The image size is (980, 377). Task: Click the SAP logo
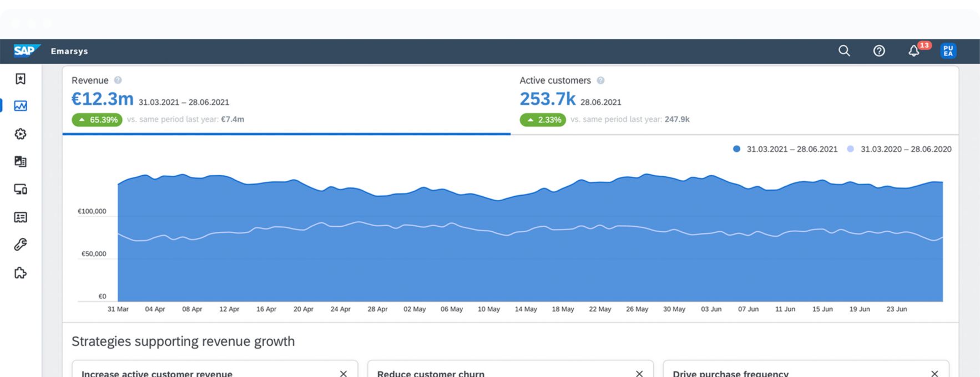[26, 51]
